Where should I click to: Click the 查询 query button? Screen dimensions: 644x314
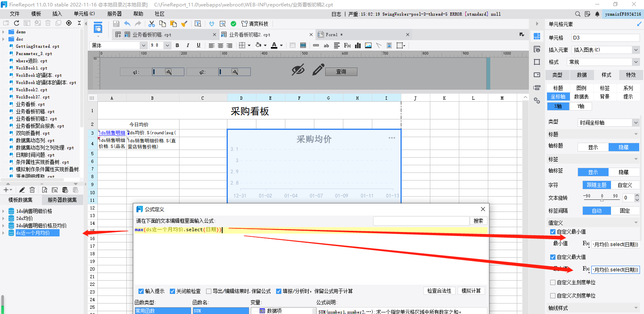(341, 72)
